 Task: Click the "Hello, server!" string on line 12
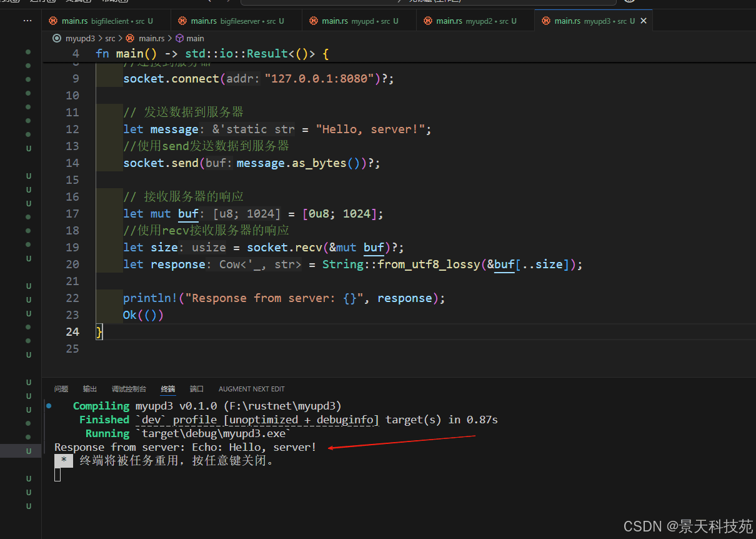tap(371, 129)
